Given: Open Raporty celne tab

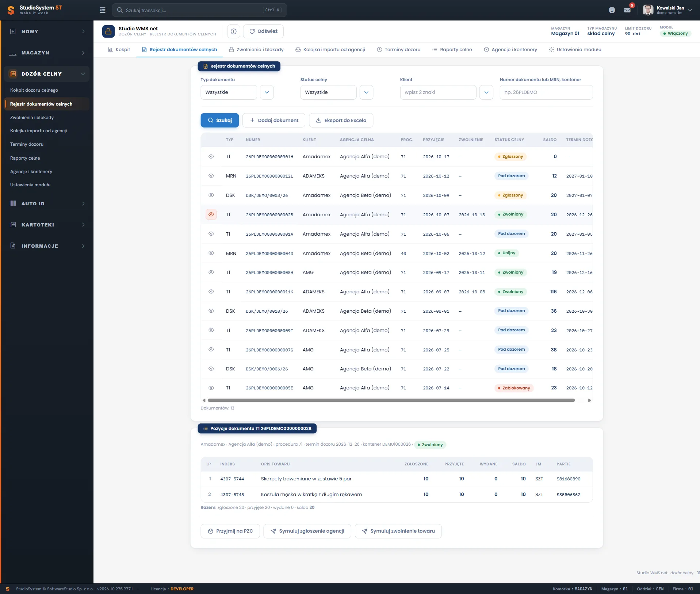Looking at the screenshot, I should coord(452,50).
